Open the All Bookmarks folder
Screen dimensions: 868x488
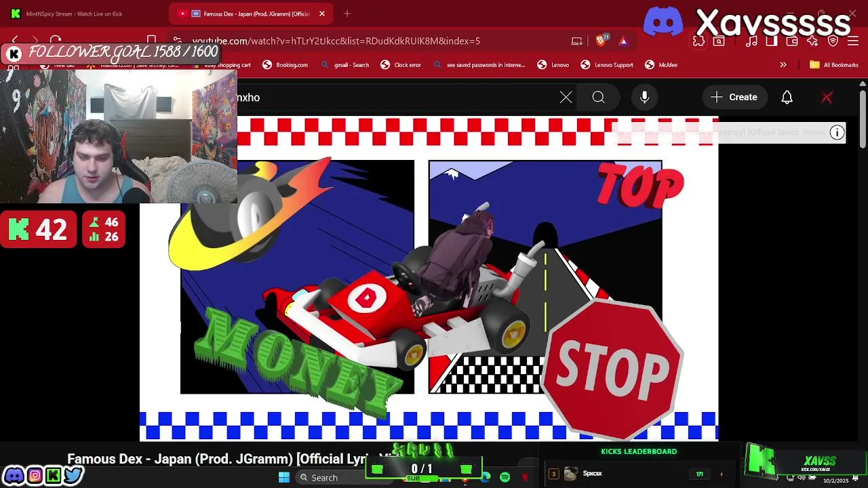tap(834, 65)
